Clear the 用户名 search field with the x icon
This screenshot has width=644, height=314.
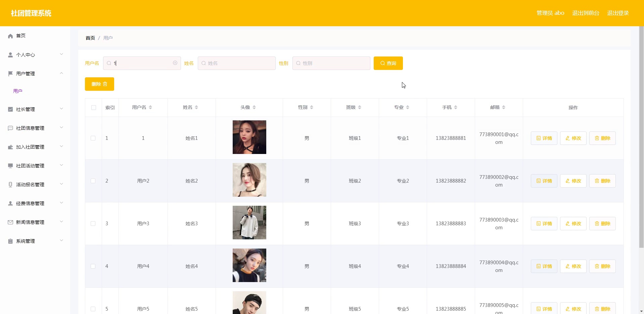175,63
